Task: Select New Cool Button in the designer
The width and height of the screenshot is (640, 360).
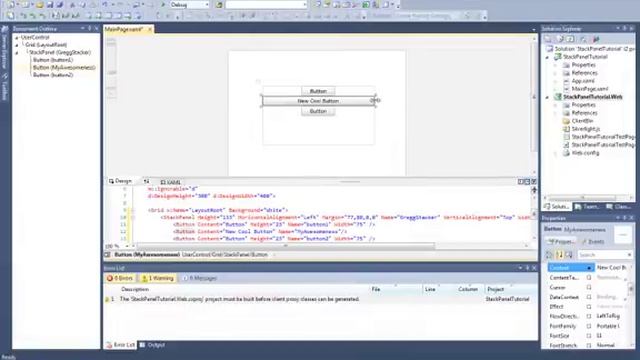Action: [x=318, y=101]
